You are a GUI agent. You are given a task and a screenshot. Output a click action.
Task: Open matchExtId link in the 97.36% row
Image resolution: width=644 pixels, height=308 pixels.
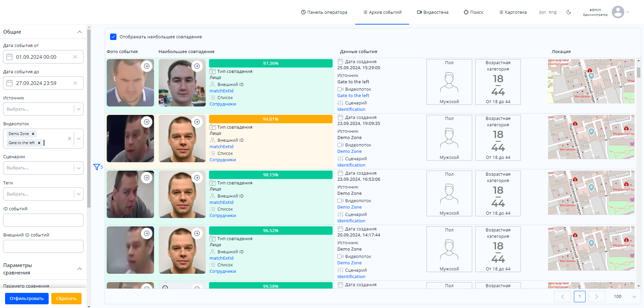(221, 91)
